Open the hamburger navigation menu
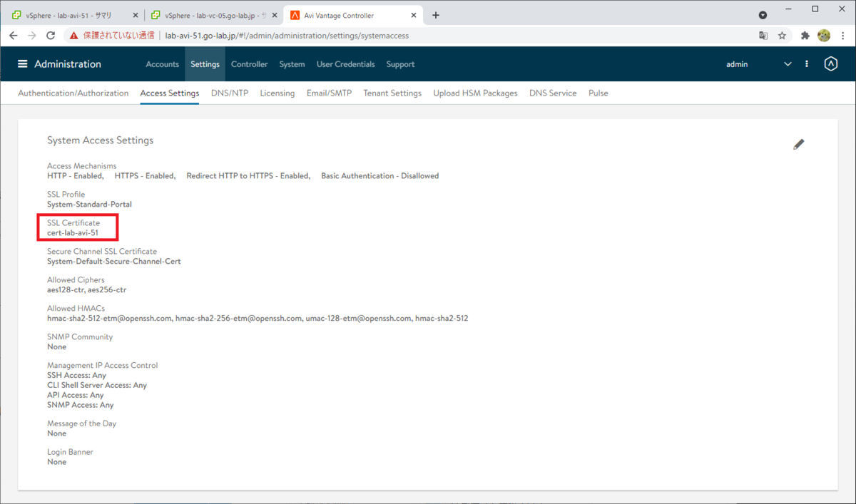856x504 pixels. click(23, 64)
